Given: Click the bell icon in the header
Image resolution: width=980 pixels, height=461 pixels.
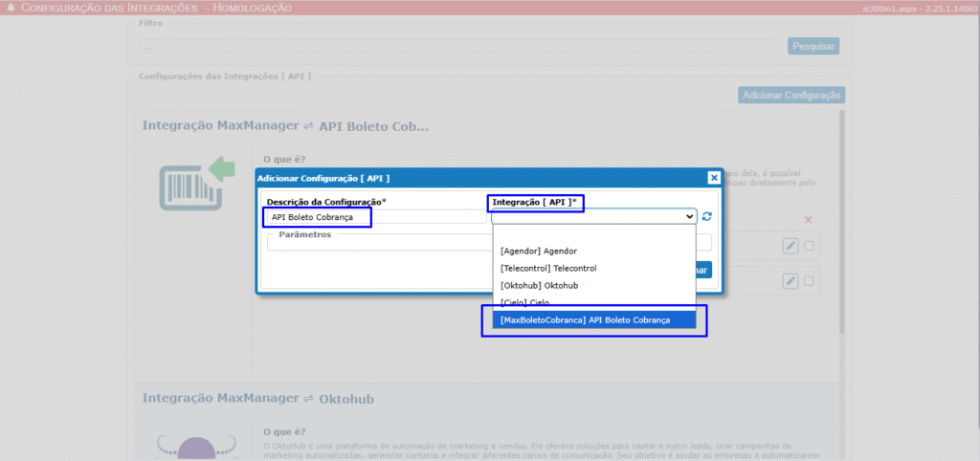Looking at the screenshot, I should tap(11, 8).
